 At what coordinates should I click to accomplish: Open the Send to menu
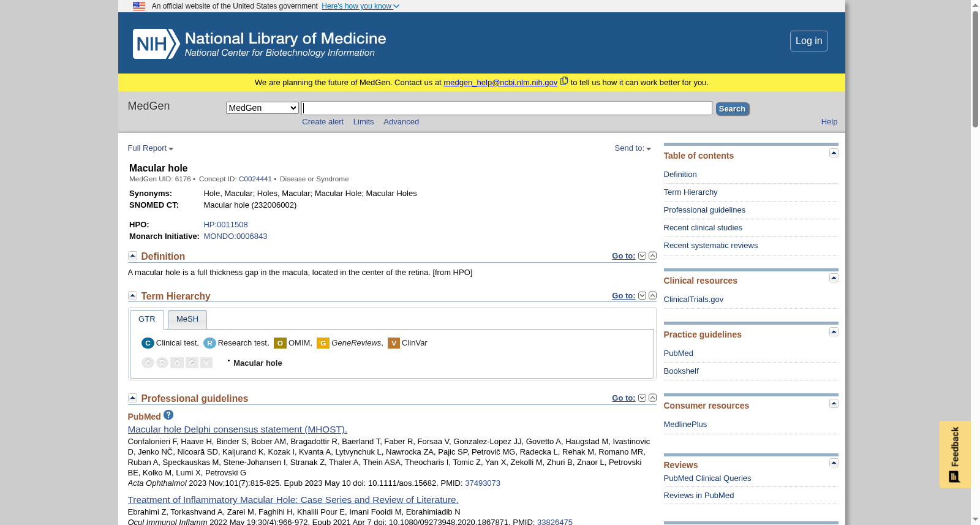(x=633, y=148)
